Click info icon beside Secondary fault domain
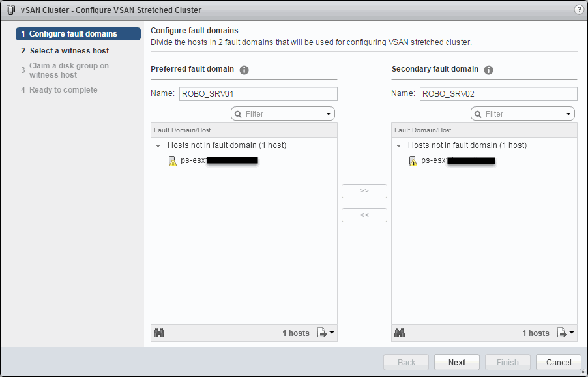588x377 pixels. click(x=488, y=70)
